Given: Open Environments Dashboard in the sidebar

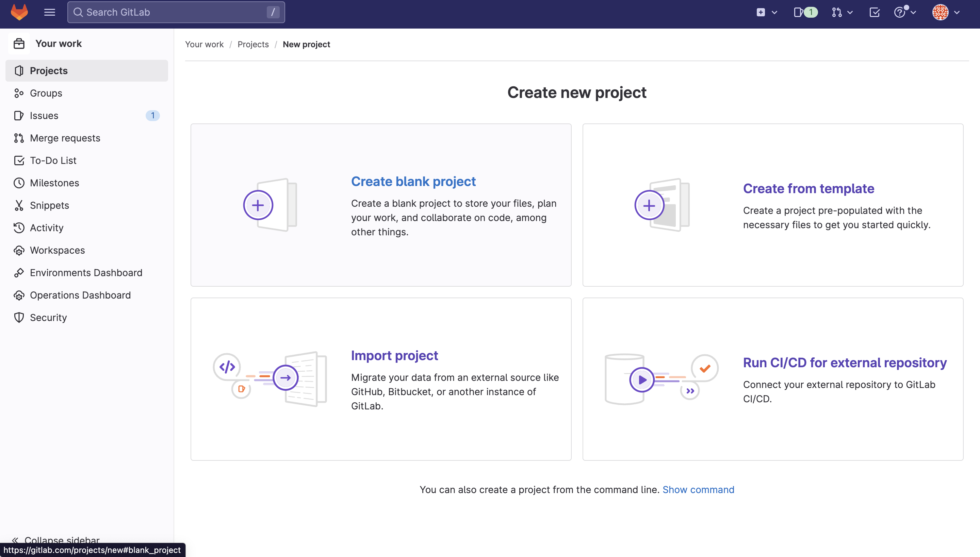Looking at the screenshot, I should tap(86, 273).
